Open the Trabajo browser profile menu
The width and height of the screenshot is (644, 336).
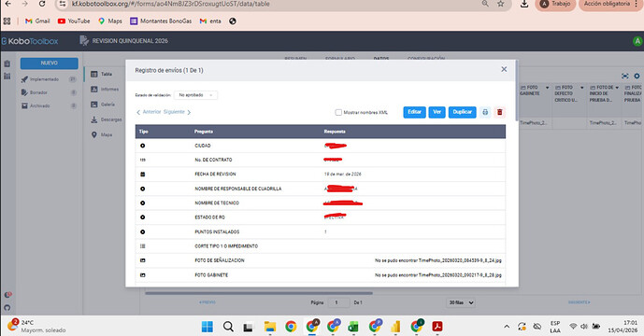pos(555,4)
